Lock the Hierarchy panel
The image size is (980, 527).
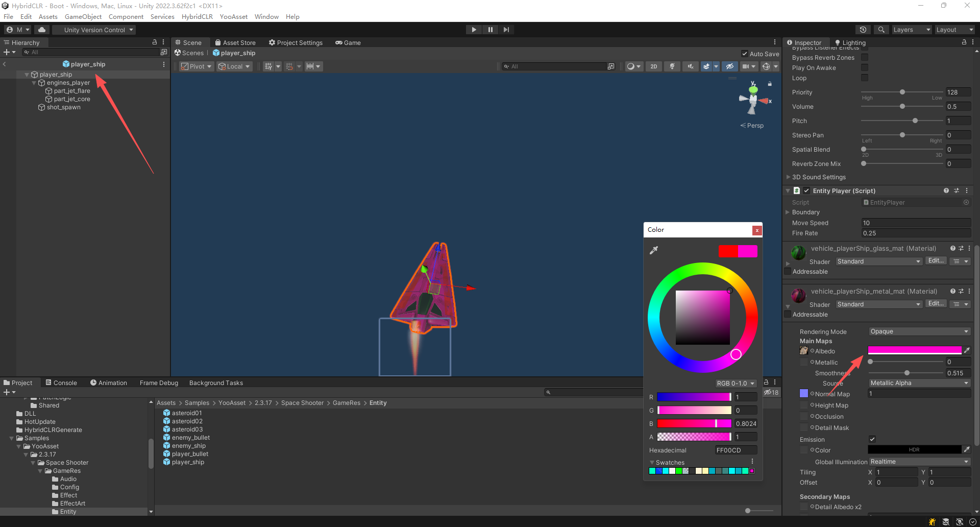(x=155, y=42)
